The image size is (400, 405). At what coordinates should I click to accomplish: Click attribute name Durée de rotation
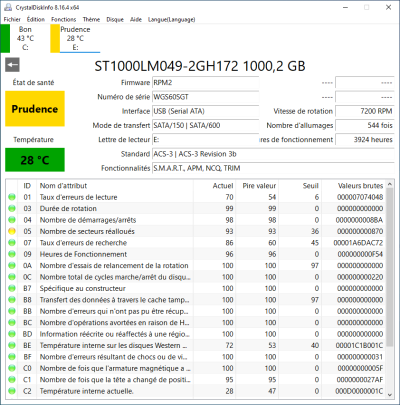[x=68, y=208]
